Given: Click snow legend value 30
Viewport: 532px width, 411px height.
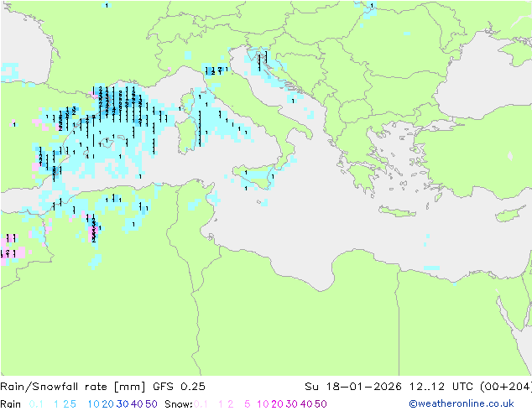Looking at the screenshot, I should 292,404.
